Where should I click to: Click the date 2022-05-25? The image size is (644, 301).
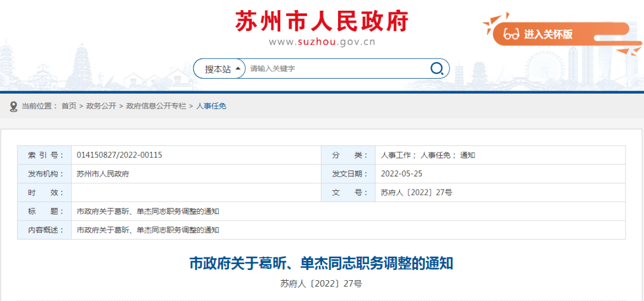401,173
